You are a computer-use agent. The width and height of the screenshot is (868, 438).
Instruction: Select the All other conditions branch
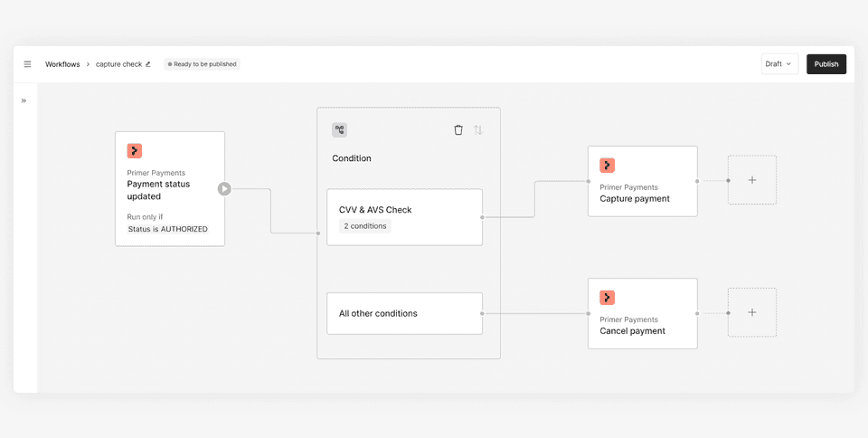(405, 313)
